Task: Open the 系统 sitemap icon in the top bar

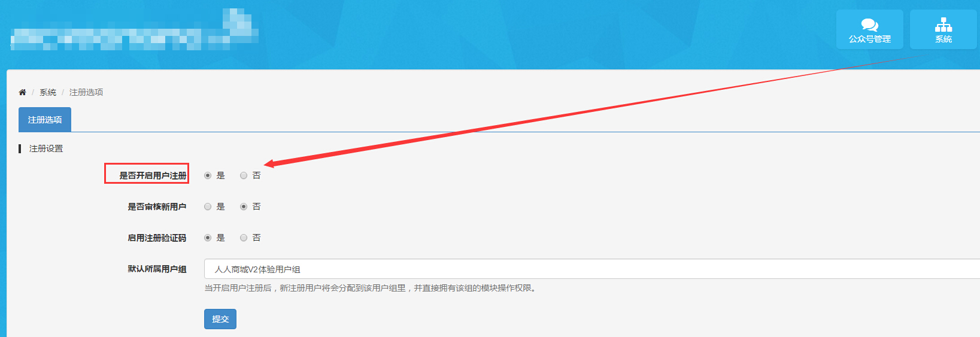Action: click(943, 29)
